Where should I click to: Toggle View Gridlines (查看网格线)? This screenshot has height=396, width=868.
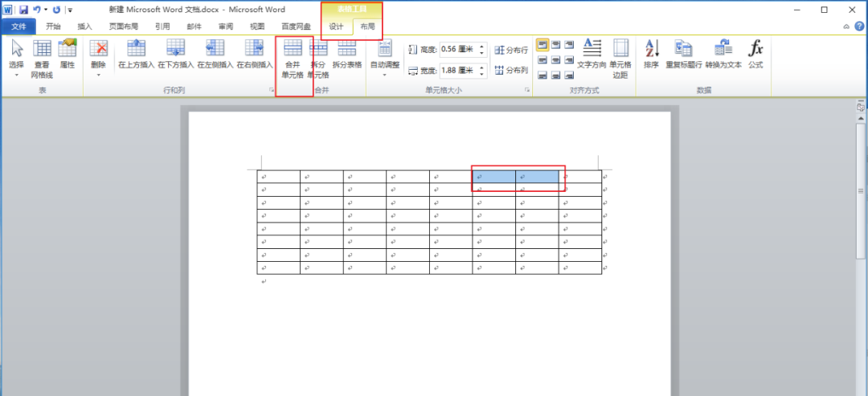click(x=42, y=58)
